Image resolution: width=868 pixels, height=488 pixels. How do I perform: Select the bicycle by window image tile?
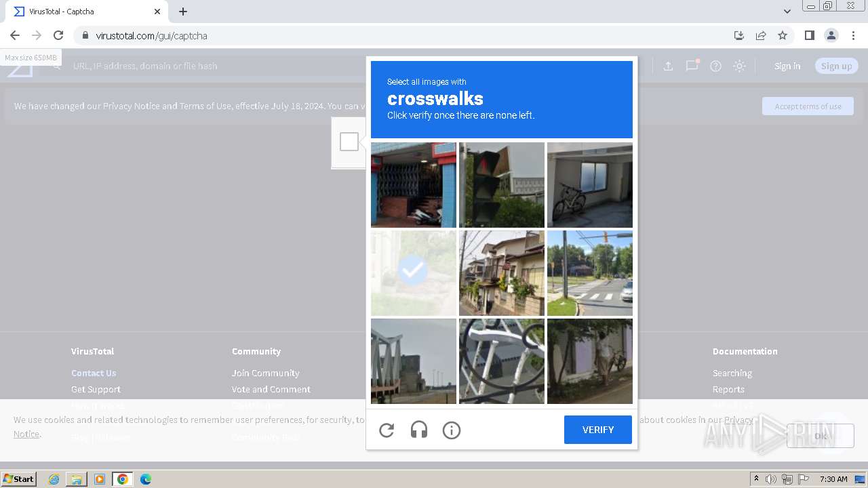click(x=590, y=185)
